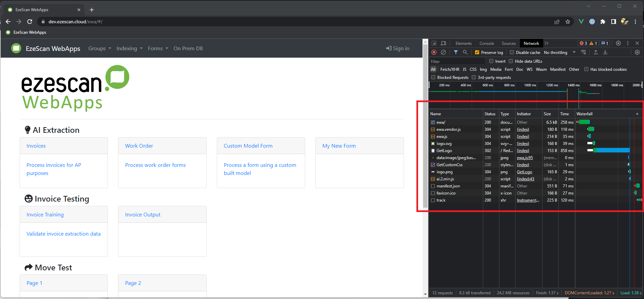
Task: Filter requests by Fetch/XHR type
Action: (449, 69)
